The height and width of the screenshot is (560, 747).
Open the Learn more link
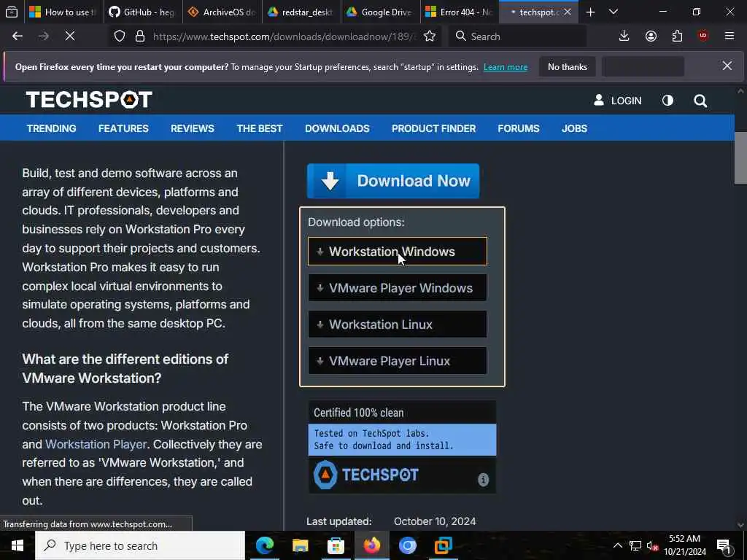coord(506,67)
